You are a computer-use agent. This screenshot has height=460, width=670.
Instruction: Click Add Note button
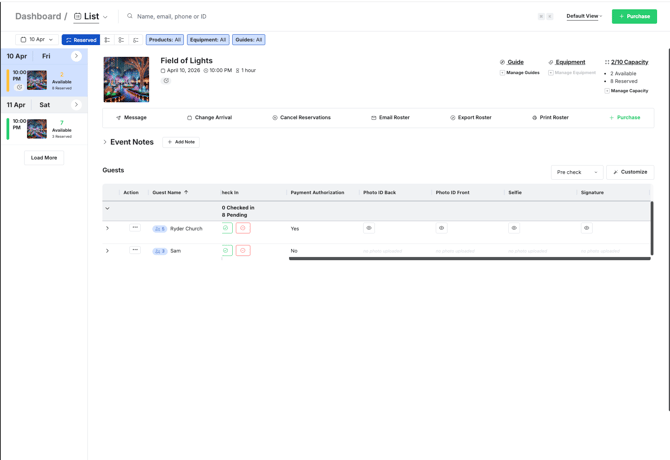[x=181, y=142]
